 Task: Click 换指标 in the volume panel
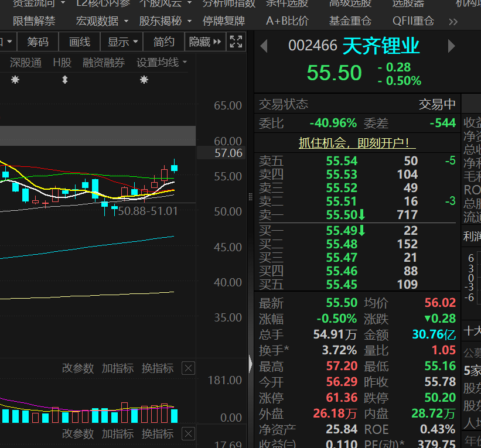click(x=158, y=368)
